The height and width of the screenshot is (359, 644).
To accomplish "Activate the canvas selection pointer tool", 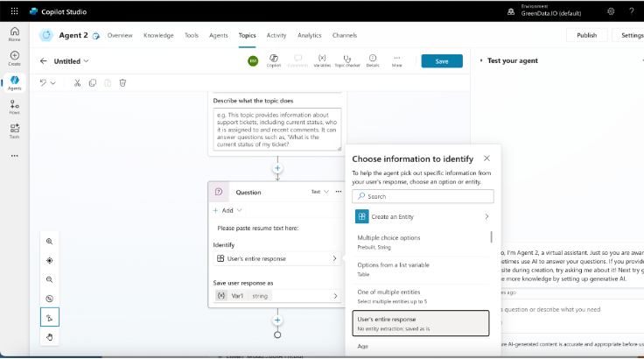I will 49,318.
